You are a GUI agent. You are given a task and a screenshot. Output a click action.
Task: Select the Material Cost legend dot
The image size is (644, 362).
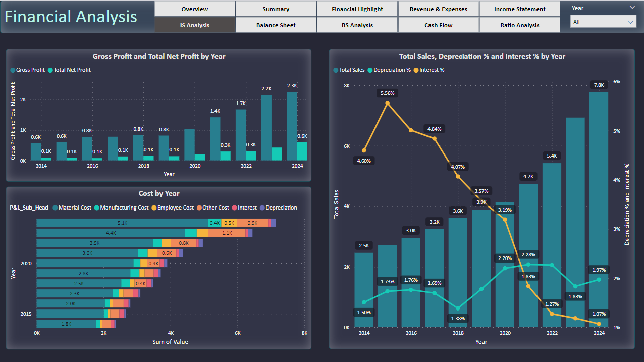[55, 208]
